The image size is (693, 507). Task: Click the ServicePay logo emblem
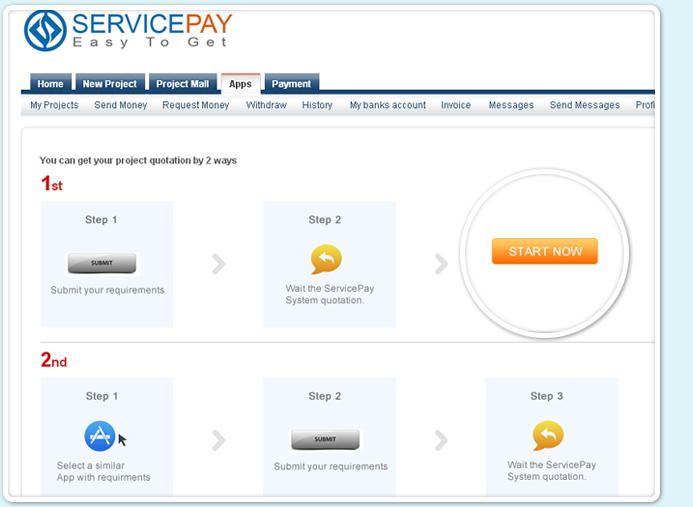46,30
